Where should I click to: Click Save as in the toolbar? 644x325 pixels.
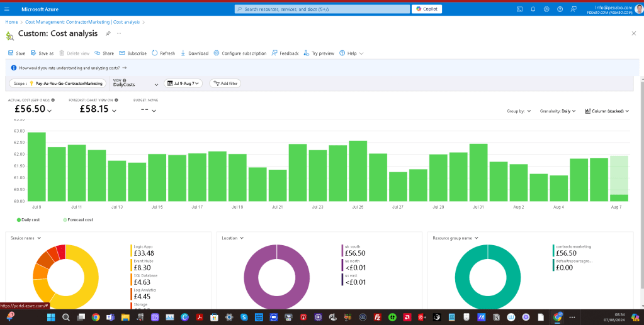42,53
